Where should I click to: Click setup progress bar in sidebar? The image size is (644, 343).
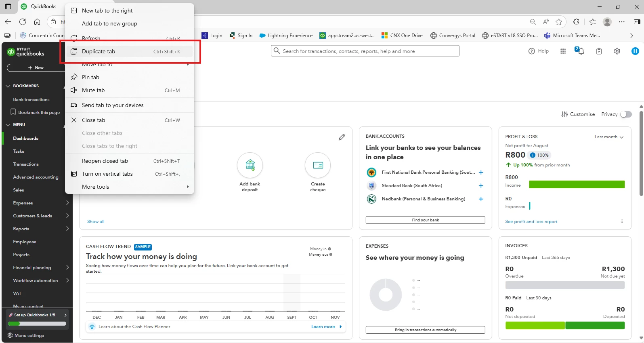[37, 324]
